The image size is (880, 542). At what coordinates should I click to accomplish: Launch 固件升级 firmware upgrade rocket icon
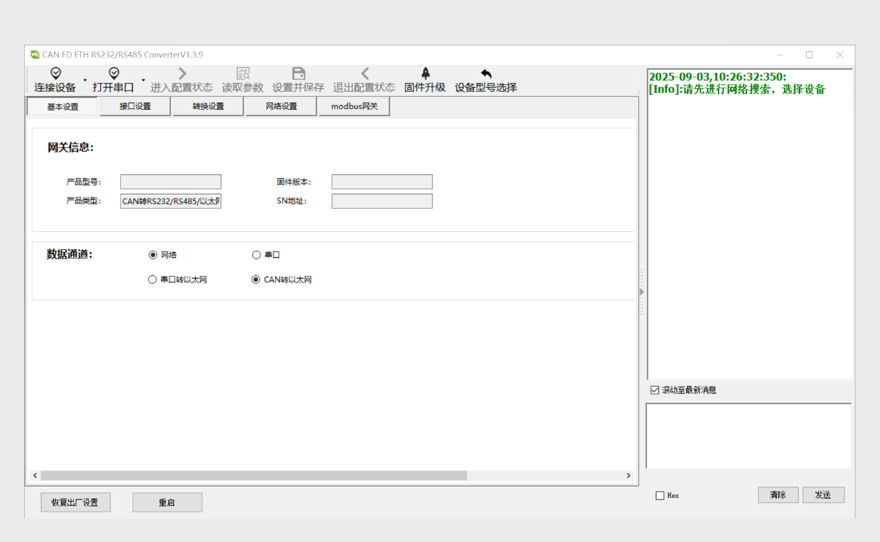[425, 74]
